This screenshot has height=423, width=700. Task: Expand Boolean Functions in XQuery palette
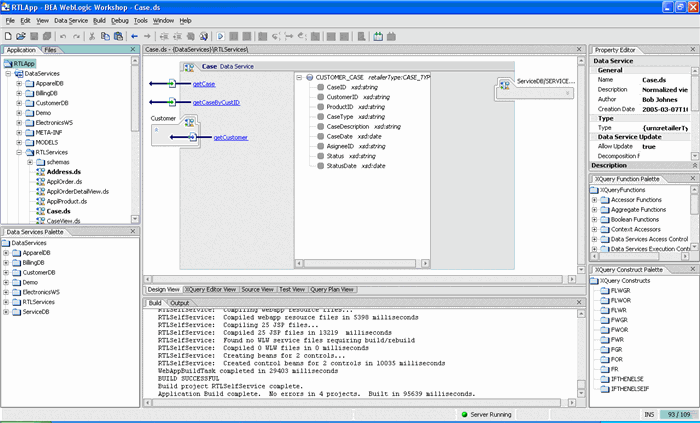pyautogui.click(x=594, y=220)
